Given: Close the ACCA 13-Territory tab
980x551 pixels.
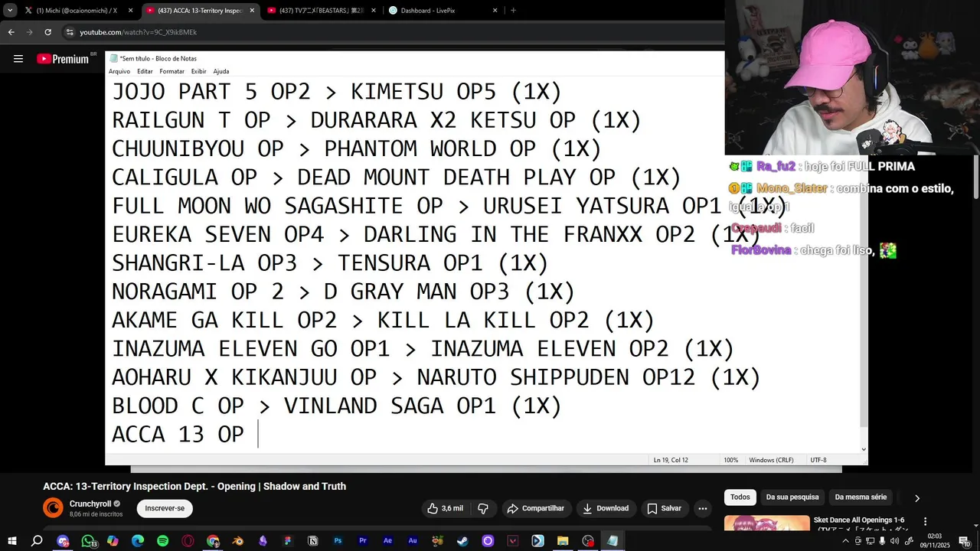Looking at the screenshot, I should (x=252, y=11).
